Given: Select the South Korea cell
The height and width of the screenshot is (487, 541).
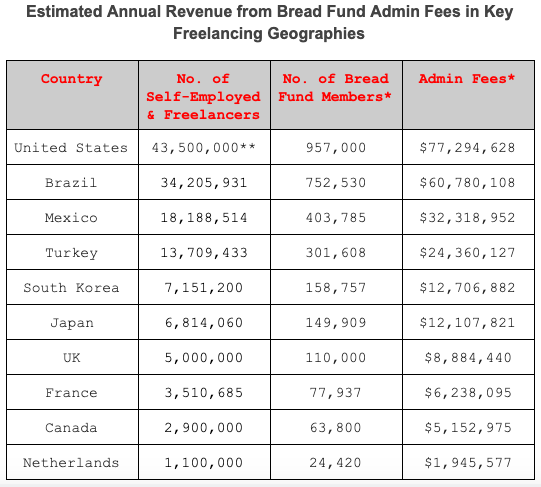Looking at the screenshot, I should point(72,288).
